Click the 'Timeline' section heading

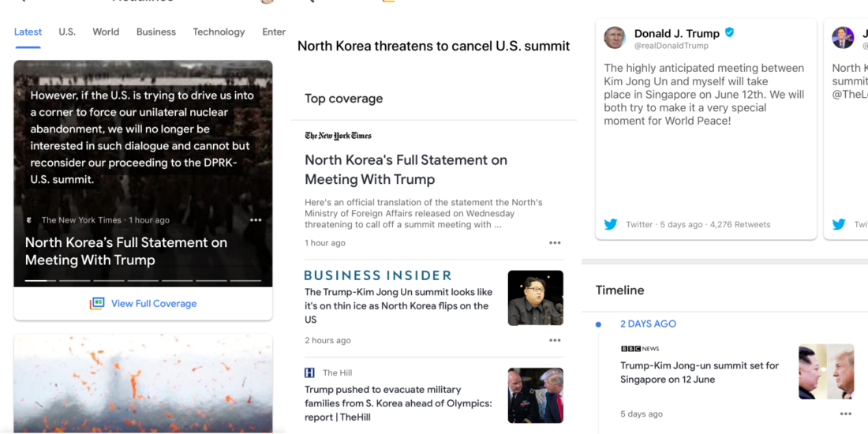pos(620,290)
